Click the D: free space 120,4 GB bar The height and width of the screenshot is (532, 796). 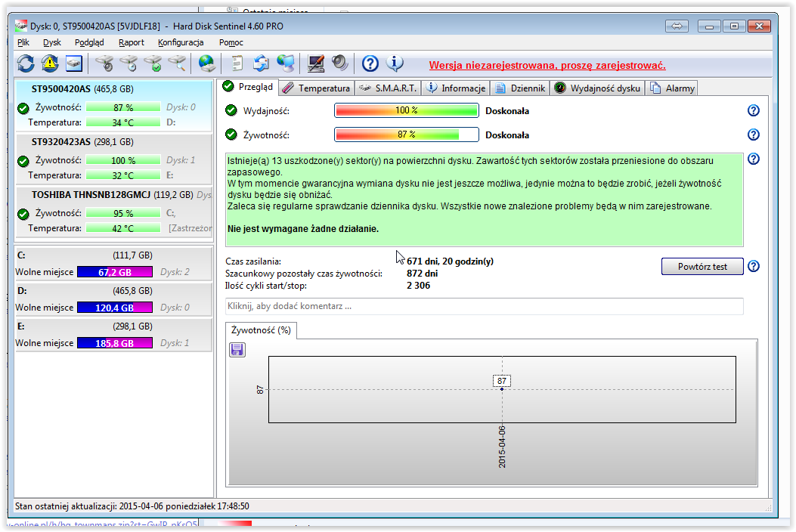(115, 308)
